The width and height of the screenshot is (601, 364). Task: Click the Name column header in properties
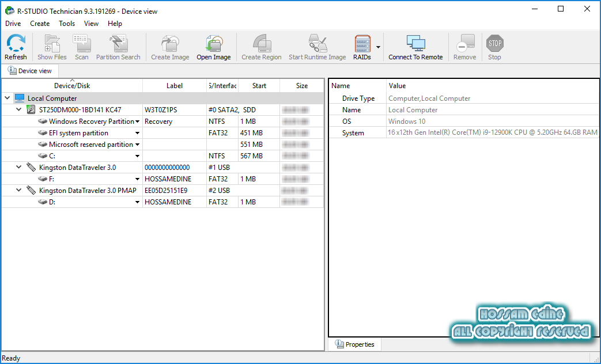pos(358,86)
